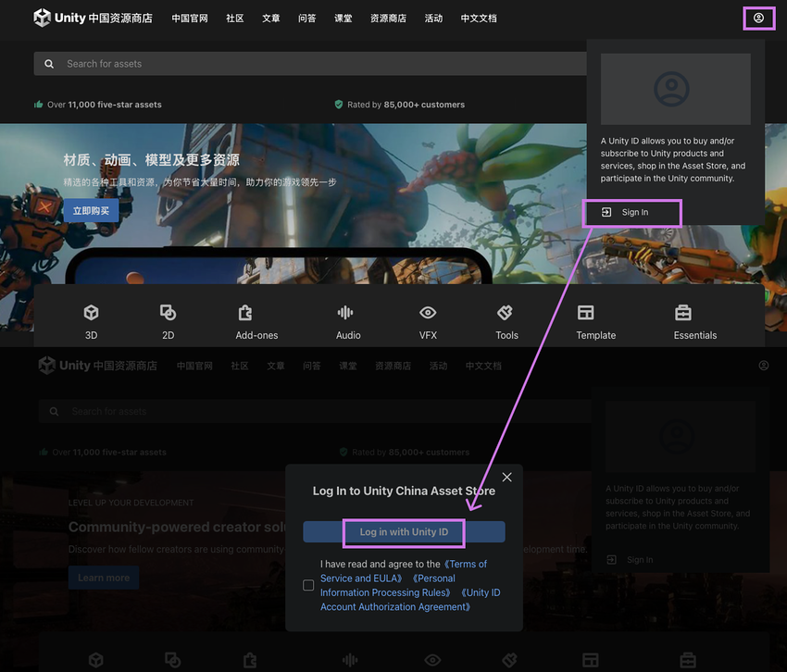The height and width of the screenshot is (672, 787).
Task: Click the dimmed 'LEVEL UP YOUR DEVELOPMENT' text
Action: click(x=131, y=503)
